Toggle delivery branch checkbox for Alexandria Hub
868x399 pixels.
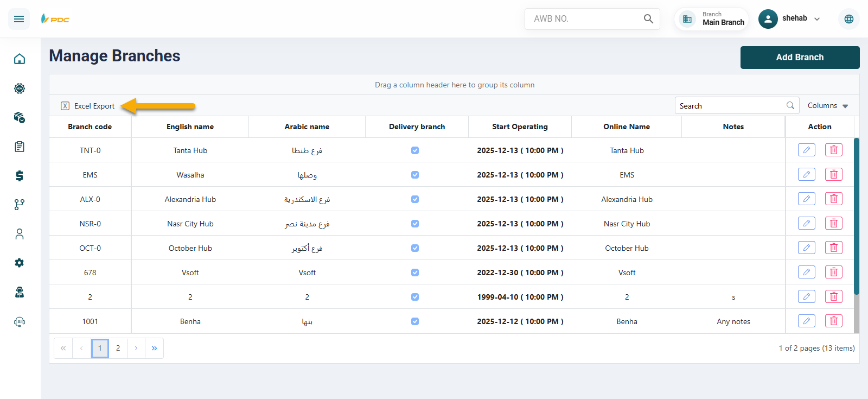415,199
